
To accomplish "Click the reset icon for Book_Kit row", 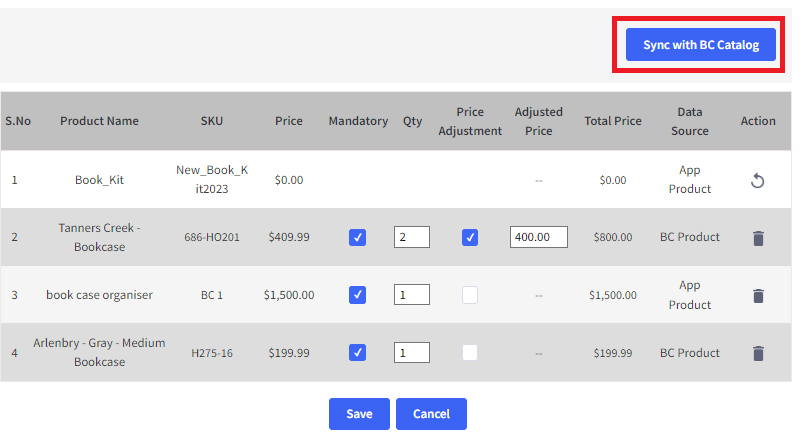I will point(757,180).
